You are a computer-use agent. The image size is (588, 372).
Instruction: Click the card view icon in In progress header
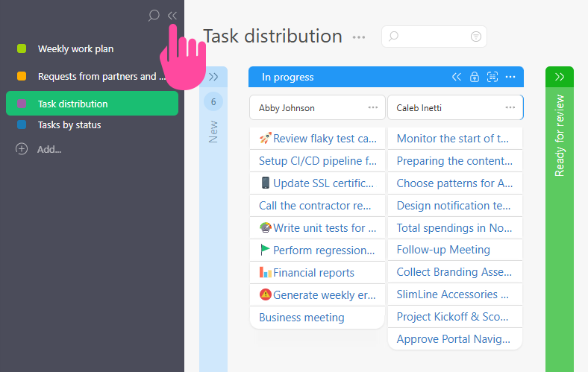[x=492, y=77]
